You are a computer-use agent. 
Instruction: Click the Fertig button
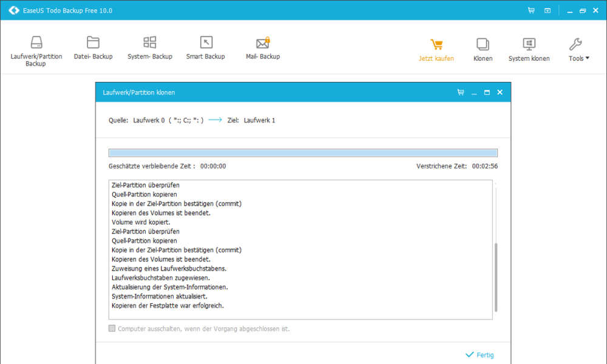point(480,355)
